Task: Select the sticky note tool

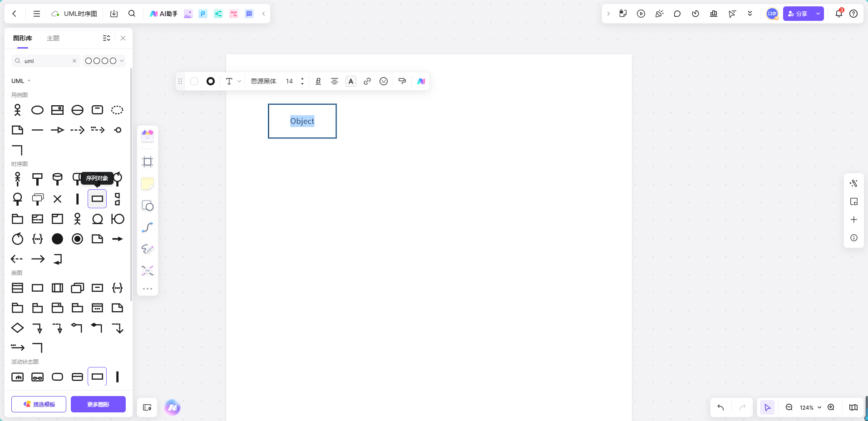Action: [x=148, y=184]
